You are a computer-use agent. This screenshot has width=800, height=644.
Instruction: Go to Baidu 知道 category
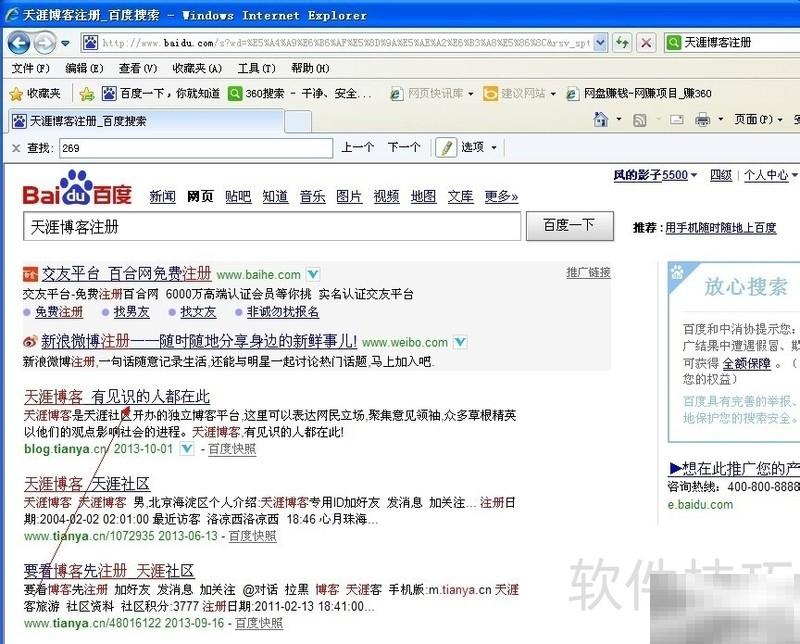pos(275,196)
